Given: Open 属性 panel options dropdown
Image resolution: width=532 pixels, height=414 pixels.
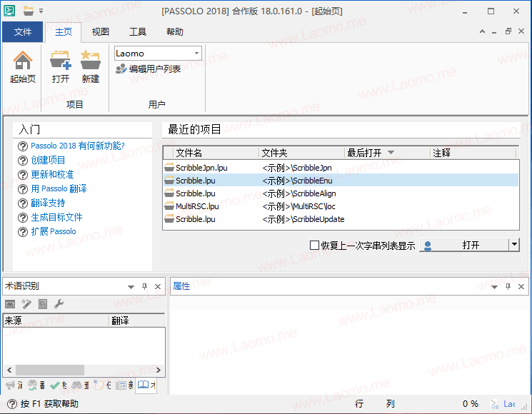Looking at the screenshot, I should (494, 287).
